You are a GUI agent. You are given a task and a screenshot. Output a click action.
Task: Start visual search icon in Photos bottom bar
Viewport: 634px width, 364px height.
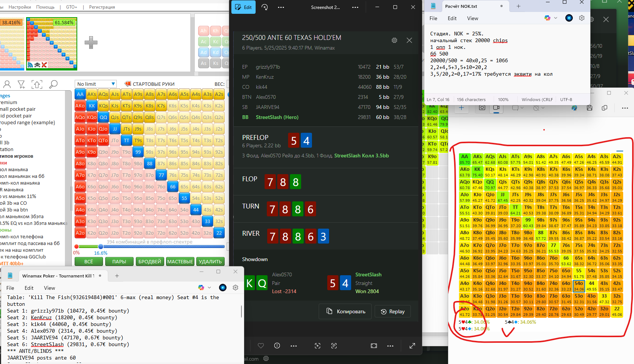point(318,346)
